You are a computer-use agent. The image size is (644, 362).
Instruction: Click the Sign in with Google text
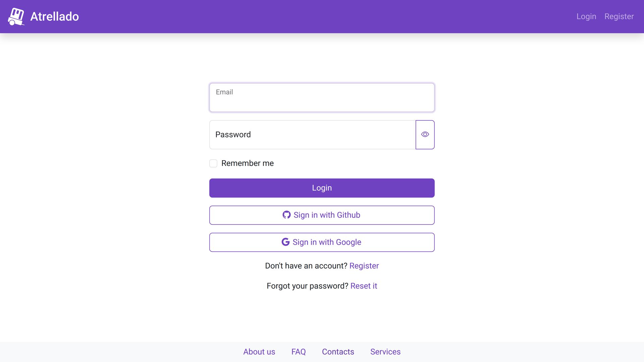327,242
